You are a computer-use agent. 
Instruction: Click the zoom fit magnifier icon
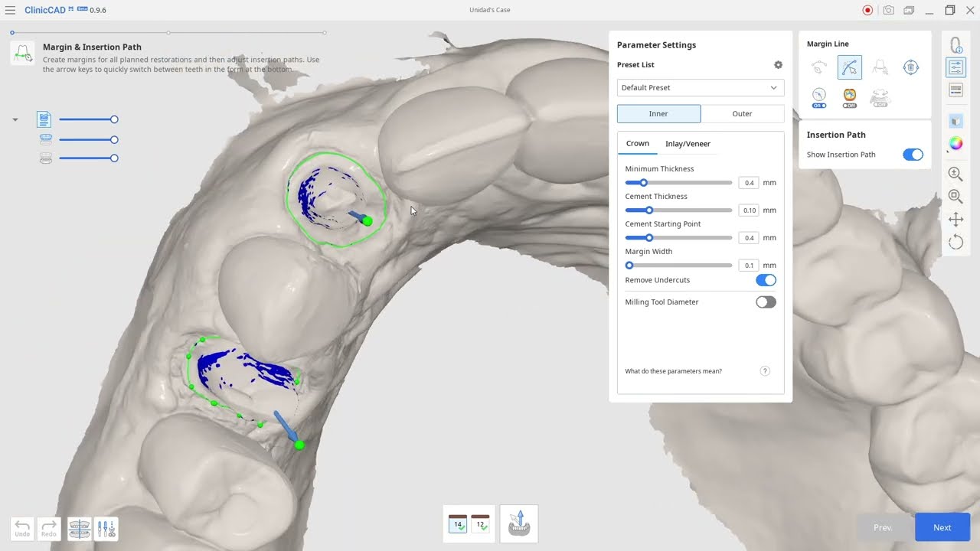click(955, 197)
